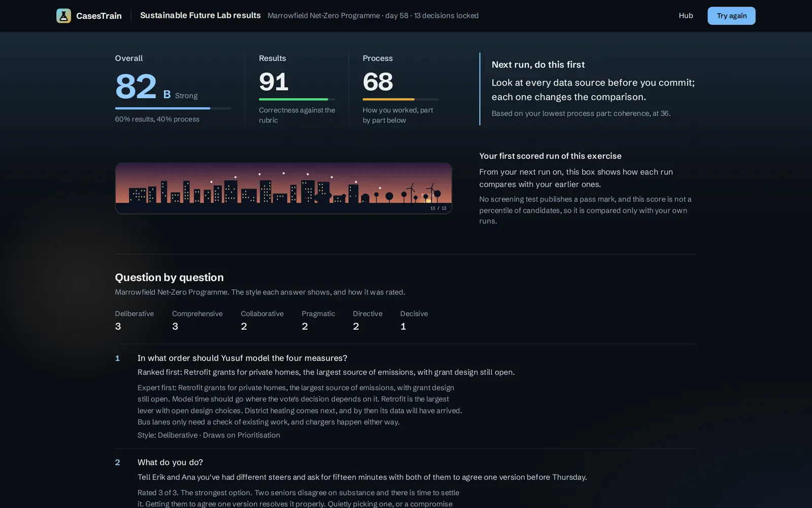Click the Marrowfield Net-Zero Programme day 58 subtitle

click(x=373, y=16)
